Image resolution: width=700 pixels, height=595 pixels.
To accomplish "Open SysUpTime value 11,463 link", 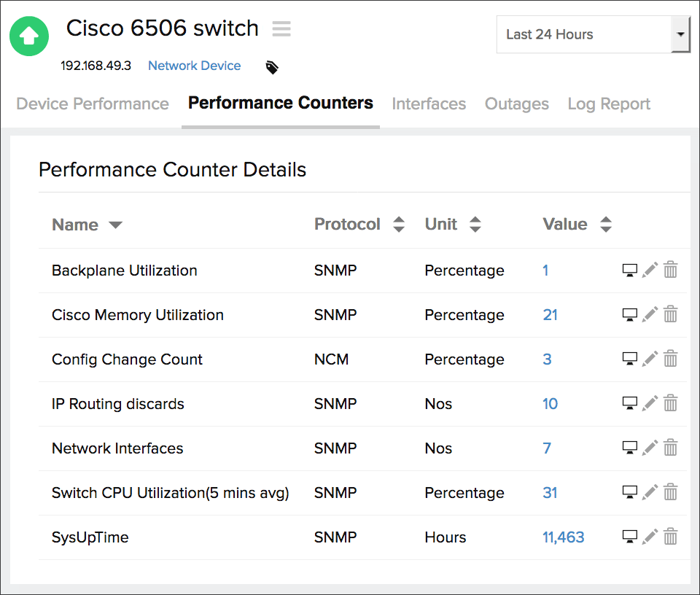I will [x=564, y=537].
